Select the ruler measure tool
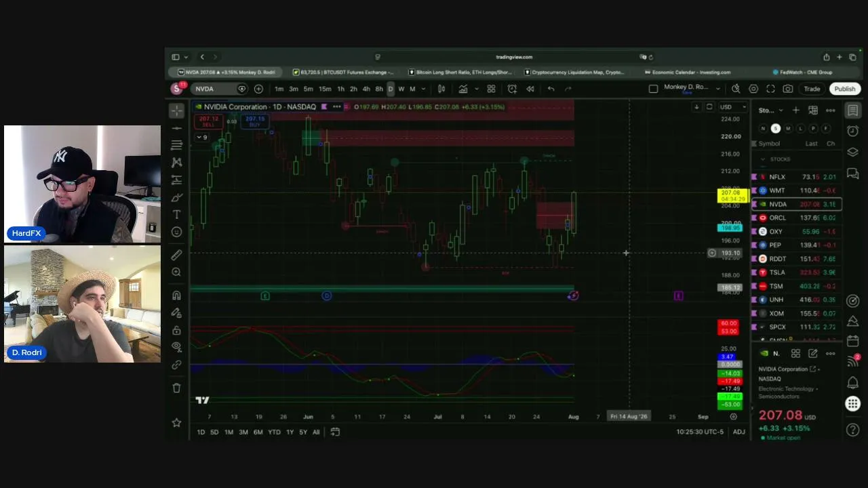The width and height of the screenshot is (868, 488). tap(177, 255)
